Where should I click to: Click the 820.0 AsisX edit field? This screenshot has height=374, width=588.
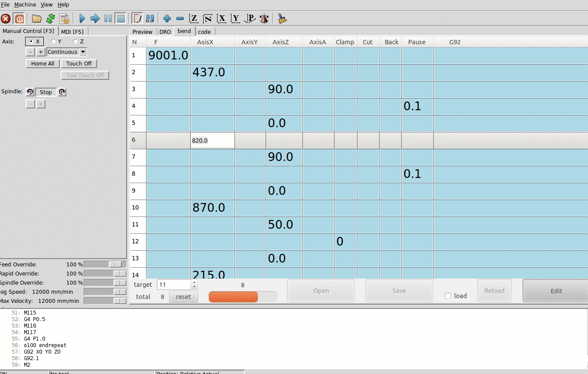(213, 141)
